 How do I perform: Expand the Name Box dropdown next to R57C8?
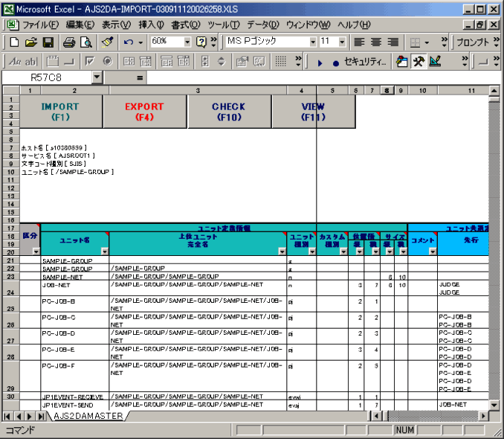[x=97, y=77]
